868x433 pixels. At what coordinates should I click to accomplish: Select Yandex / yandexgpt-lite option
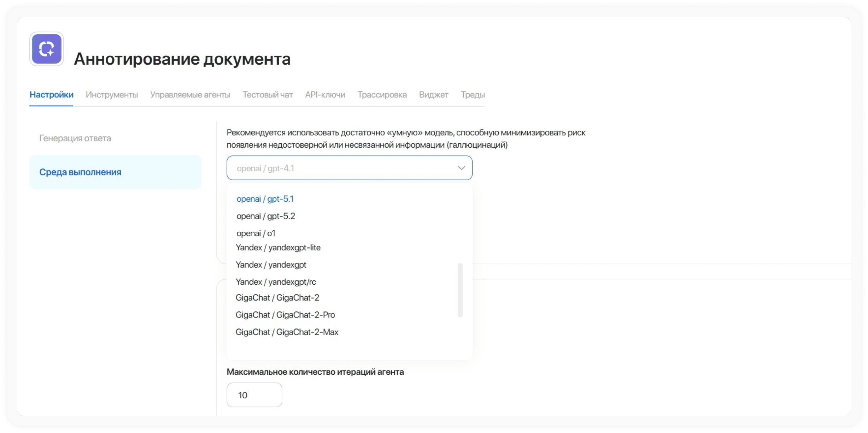[278, 248]
